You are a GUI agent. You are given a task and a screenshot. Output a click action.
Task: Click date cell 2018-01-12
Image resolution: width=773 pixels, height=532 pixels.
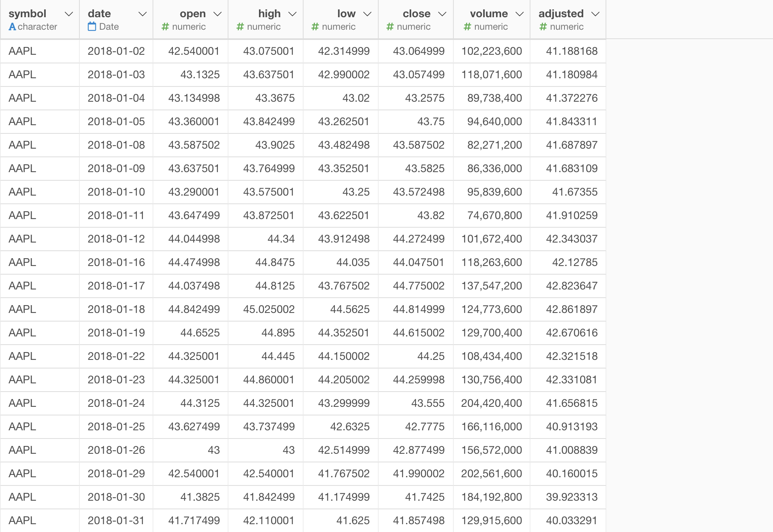(x=116, y=239)
